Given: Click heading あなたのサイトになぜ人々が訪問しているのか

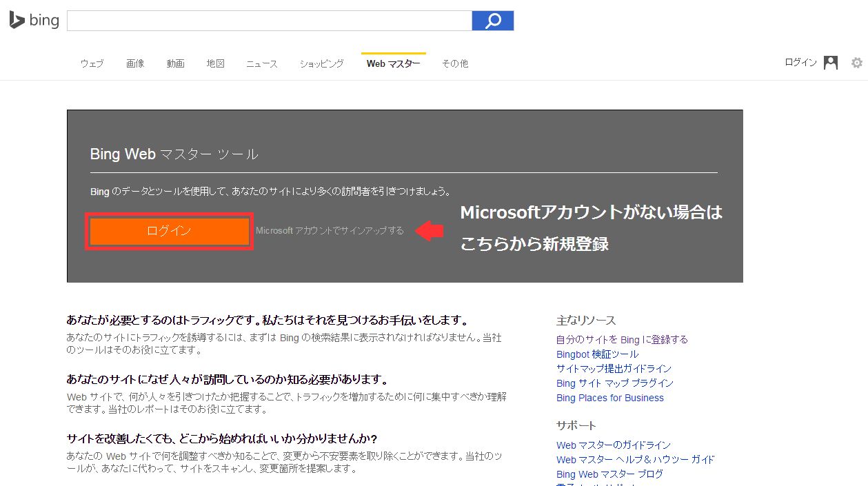Looking at the screenshot, I should 228,379.
